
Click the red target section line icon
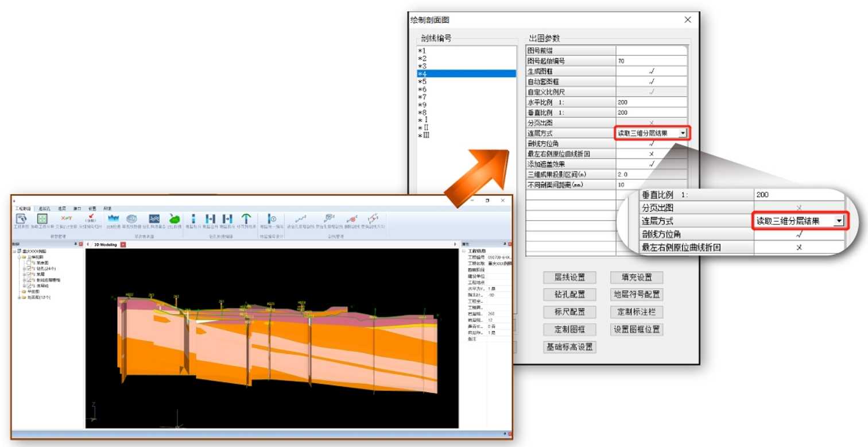[x=351, y=219]
